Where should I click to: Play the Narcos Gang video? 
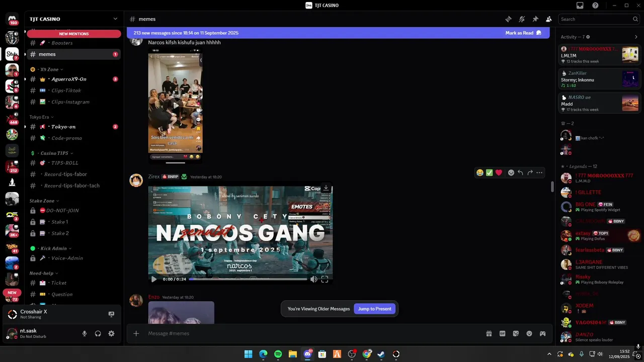pos(154,279)
